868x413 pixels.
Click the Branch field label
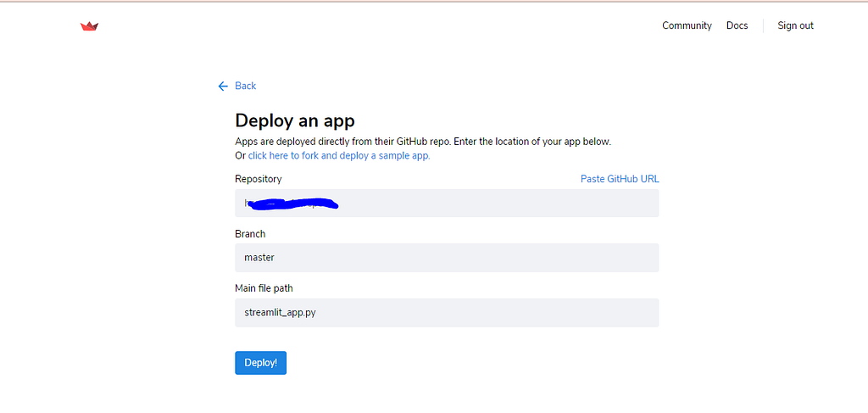click(x=250, y=233)
